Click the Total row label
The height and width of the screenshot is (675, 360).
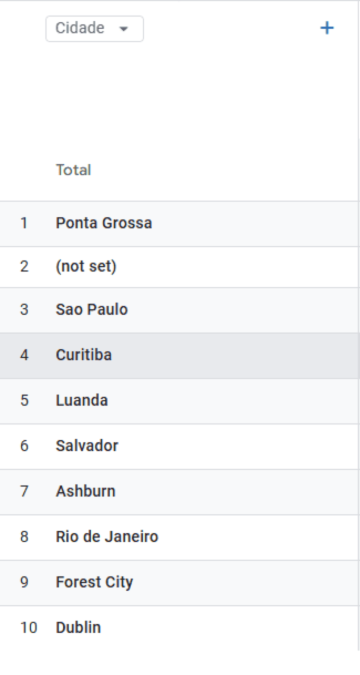pos(74,170)
